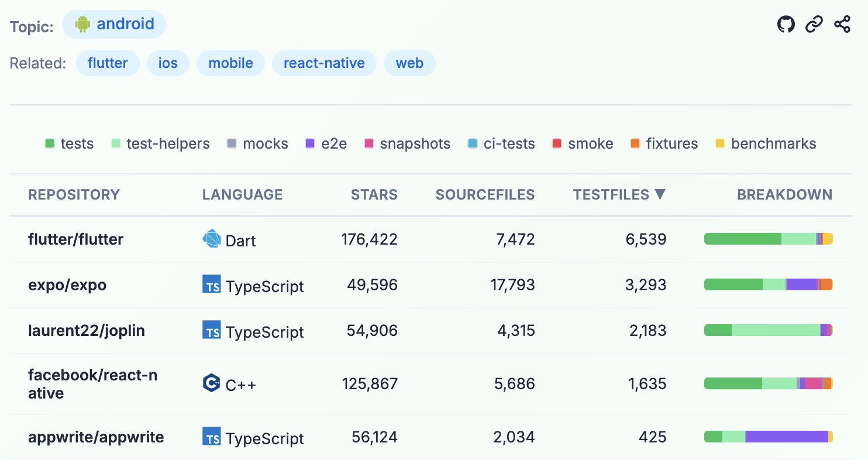
Task: Click the 176,422 stars value
Action: [369, 239]
